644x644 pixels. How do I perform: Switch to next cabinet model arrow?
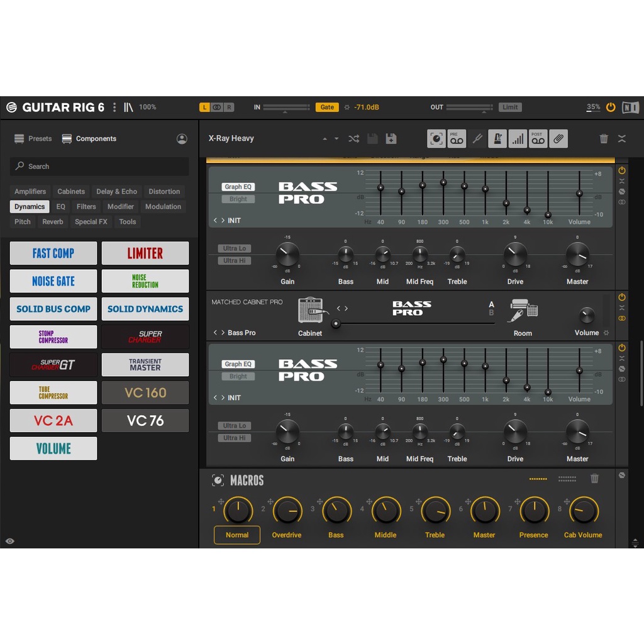(x=347, y=308)
